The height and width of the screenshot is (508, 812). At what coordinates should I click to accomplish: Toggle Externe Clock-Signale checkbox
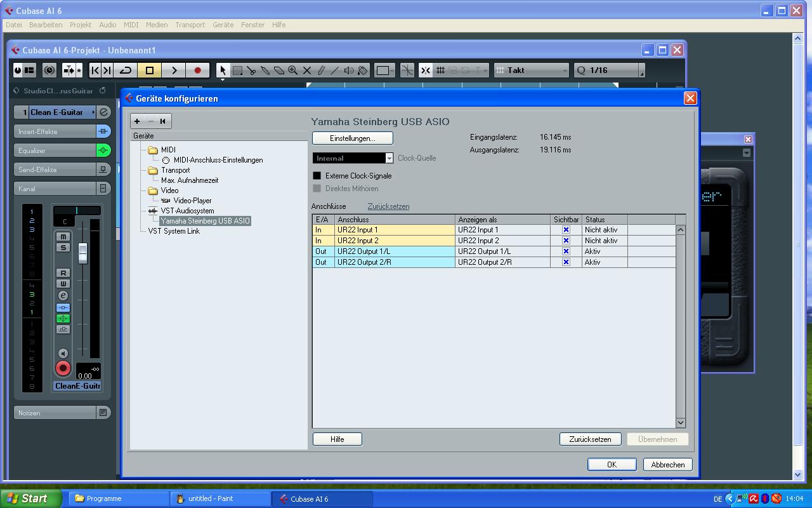[x=317, y=176]
